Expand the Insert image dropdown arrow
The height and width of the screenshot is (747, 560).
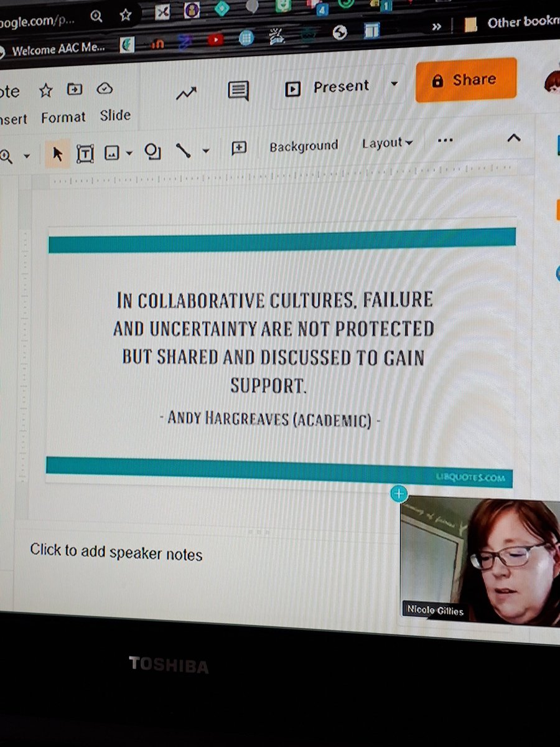click(129, 153)
